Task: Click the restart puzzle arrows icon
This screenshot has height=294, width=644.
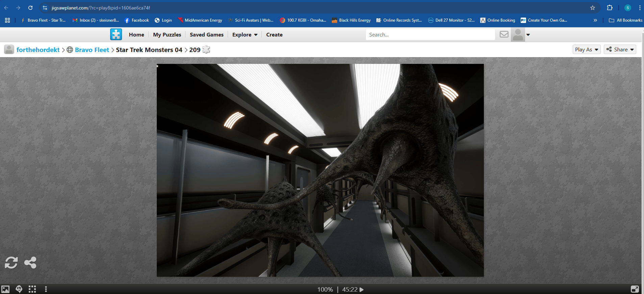Action: [11, 263]
